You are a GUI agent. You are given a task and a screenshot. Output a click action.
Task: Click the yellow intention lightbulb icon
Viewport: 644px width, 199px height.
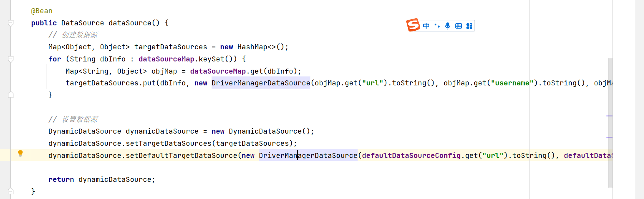20,153
